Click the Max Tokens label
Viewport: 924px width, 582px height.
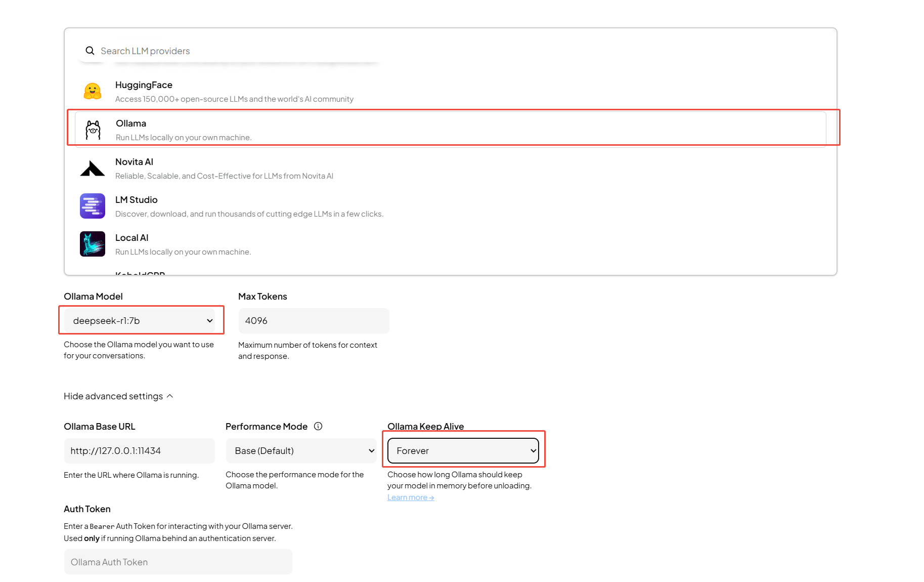tap(262, 297)
